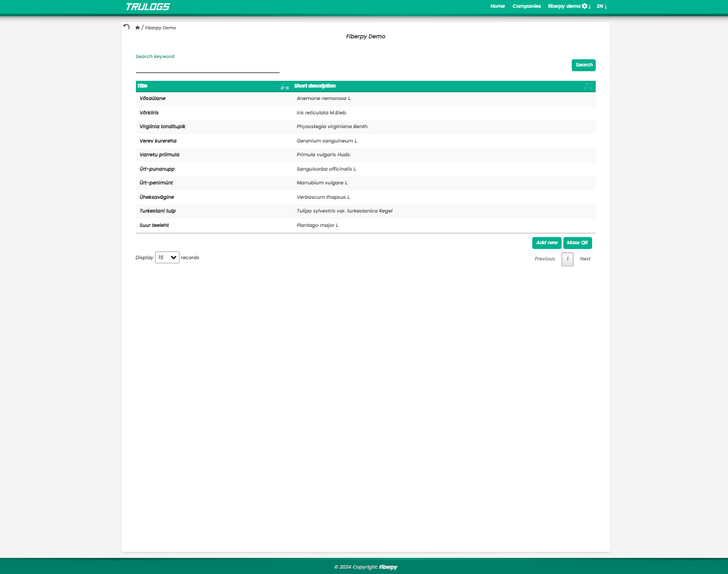
Task: Click the Fiberpy link in footer
Action: [388, 567]
